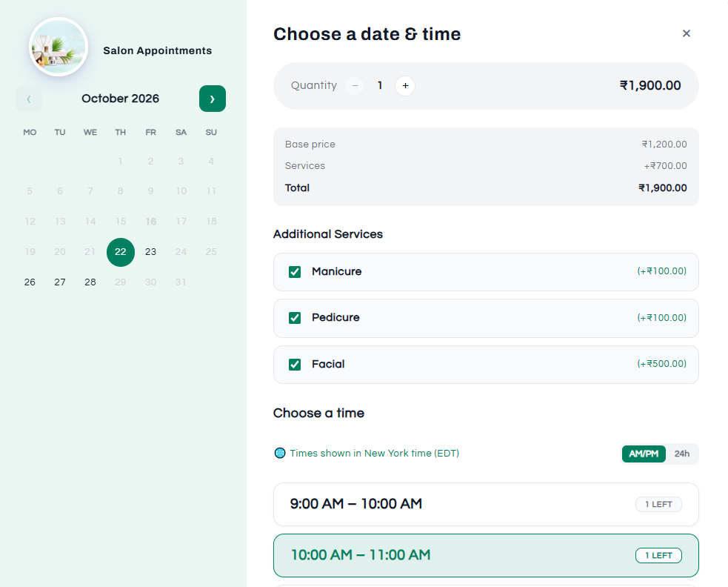Close the date & time dialog
The width and height of the screenshot is (728, 587).
(x=687, y=33)
